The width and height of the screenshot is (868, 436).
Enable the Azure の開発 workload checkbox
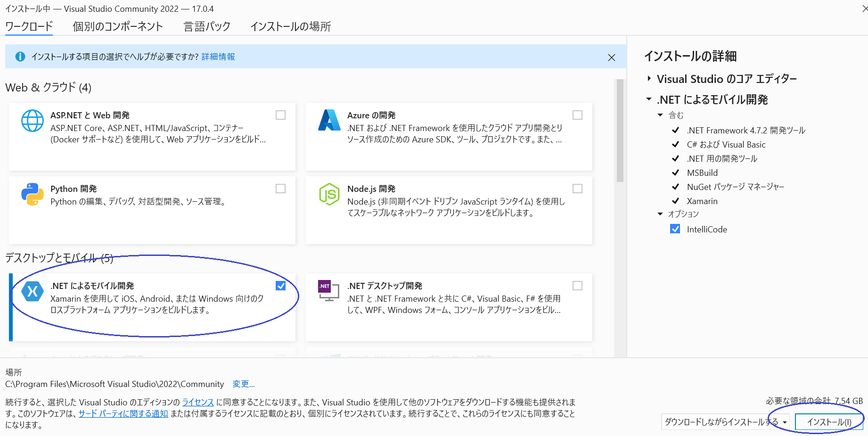pos(577,115)
